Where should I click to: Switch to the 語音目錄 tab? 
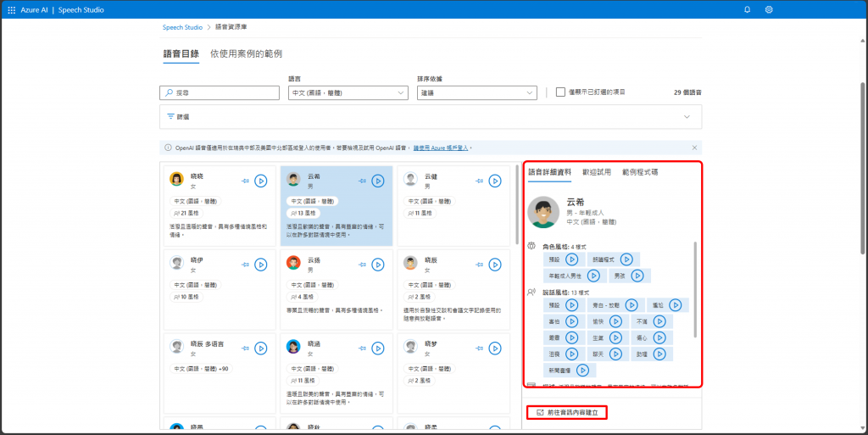pyautogui.click(x=181, y=53)
